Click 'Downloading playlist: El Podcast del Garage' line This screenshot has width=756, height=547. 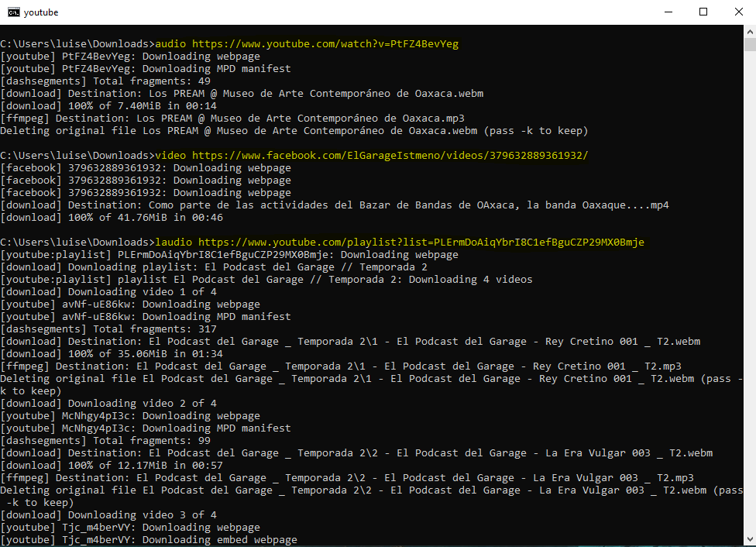(214, 267)
